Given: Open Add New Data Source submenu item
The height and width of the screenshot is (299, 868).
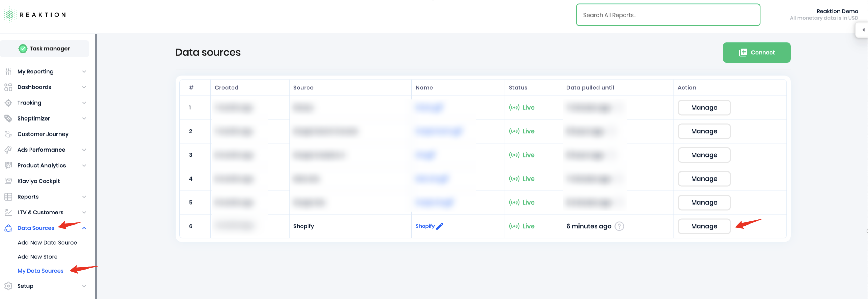Looking at the screenshot, I should [47, 242].
